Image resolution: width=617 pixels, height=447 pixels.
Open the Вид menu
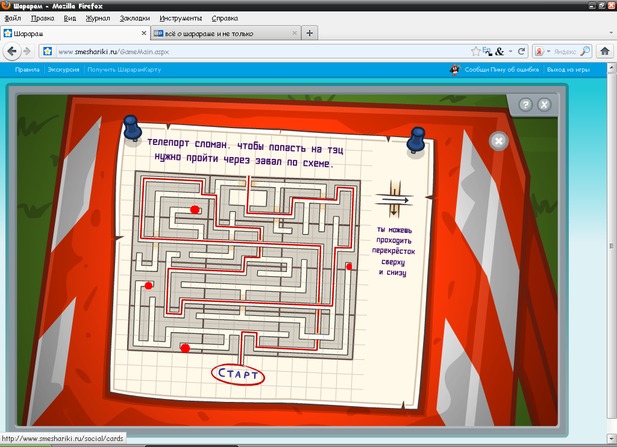click(70, 18)
